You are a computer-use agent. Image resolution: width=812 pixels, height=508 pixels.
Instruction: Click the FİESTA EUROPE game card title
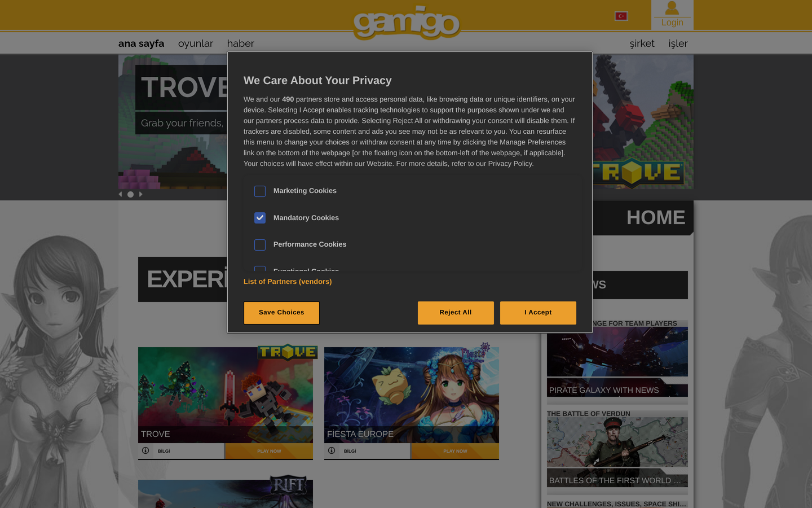pos(360,434)
